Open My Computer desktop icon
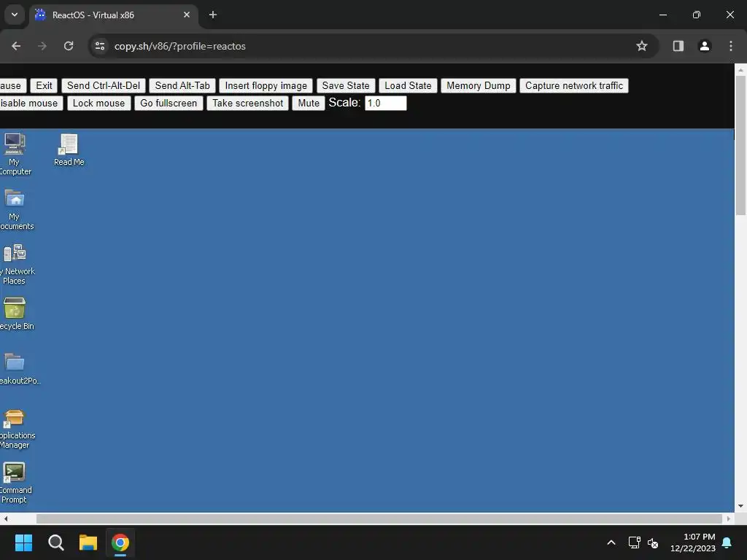Image resolution: width=747 pixels, height=560 pixels. click(x=15, y=154)
